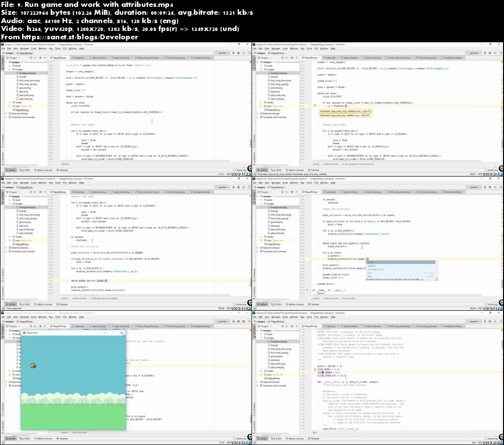The image size is (504, 445).
Task: Switch to pipe_end.png tab in score_font frame
Action: [99, 58]
